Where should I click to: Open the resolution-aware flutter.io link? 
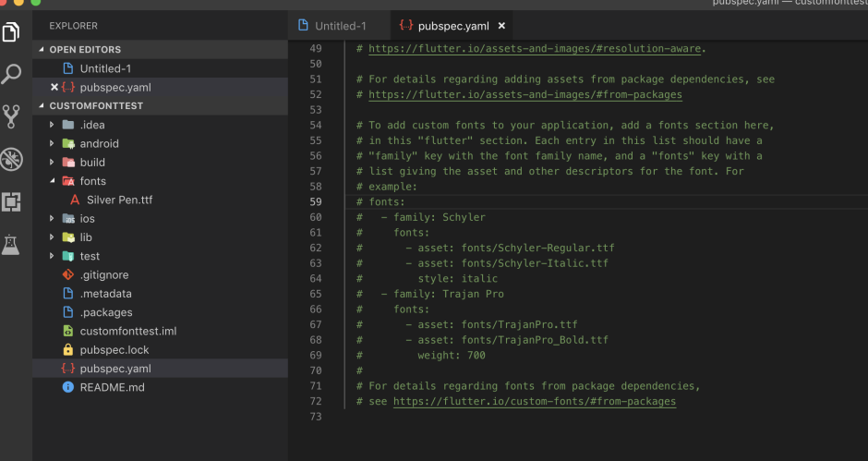535,49
